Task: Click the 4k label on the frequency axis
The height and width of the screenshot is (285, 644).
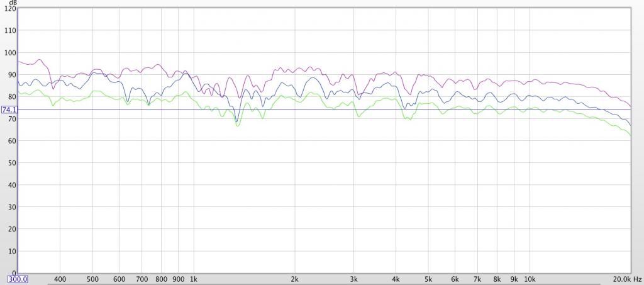Action: click(396, 279)
